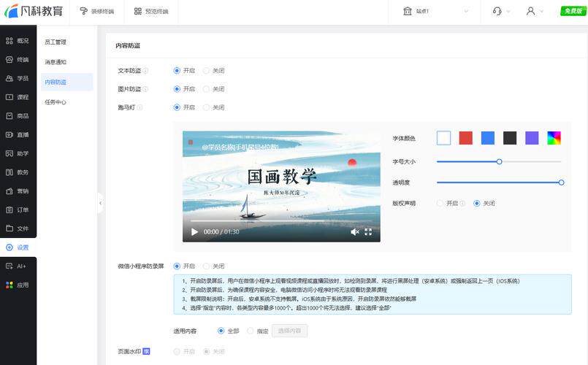
Task: Enter fullscreen on the preview video
Action: pyautogui.click(x=368, y=232)
